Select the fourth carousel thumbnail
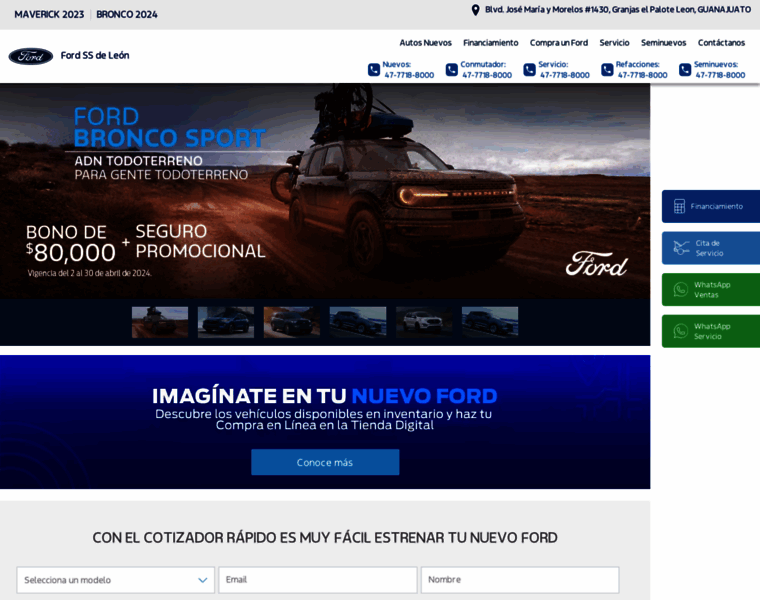Viewport: 760px width, 600px height. click(x=358, y=322)
